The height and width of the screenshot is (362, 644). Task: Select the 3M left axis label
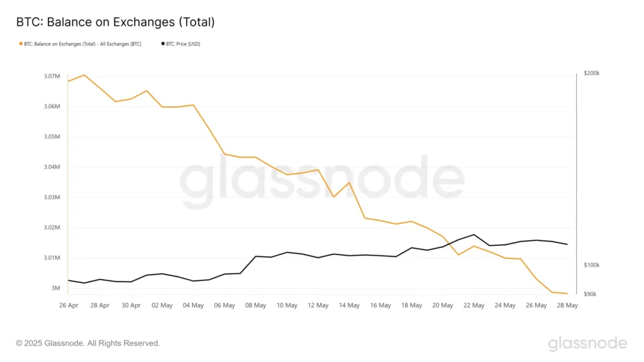pos(56,288)
